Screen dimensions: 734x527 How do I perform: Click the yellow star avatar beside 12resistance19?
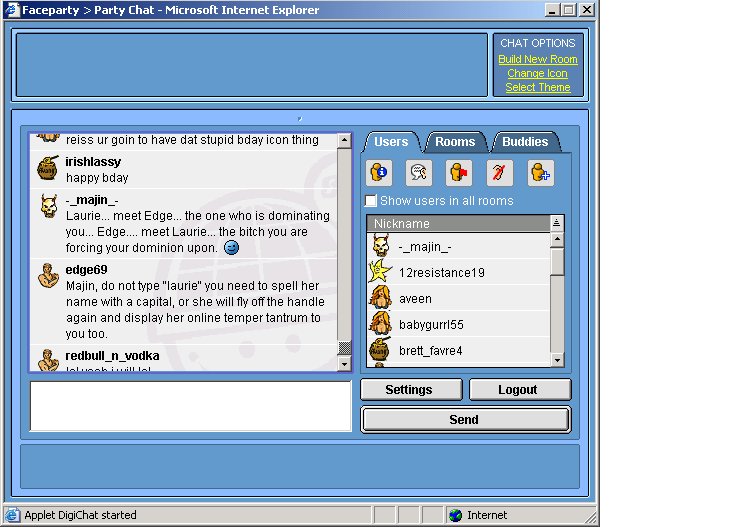click(x=380, y=272)
